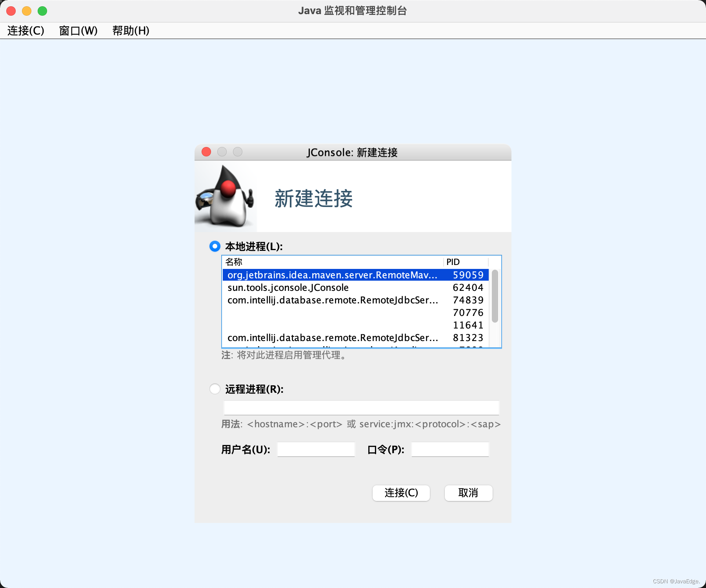This screenshot has height=588, width=706.
Task: Select the unnamed process with PID 11641
Action: [356, 325]
